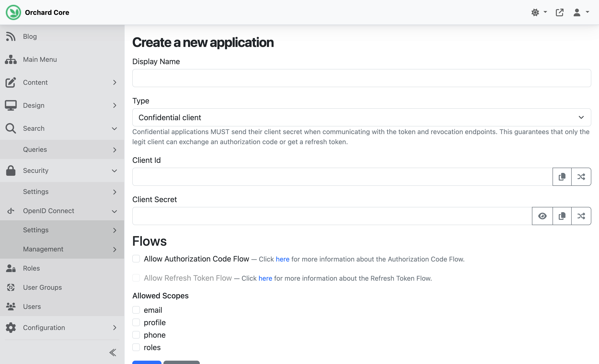Click the Security lock icon
Image resolution: width=599 pixels, height=364 pixels.
coord(11,171)
